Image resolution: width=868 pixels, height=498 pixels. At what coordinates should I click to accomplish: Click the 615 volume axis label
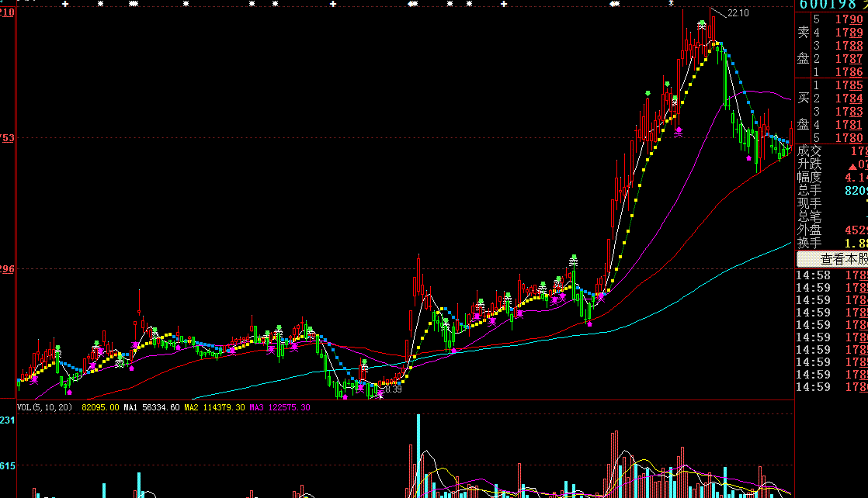click(x=8, y=466)
